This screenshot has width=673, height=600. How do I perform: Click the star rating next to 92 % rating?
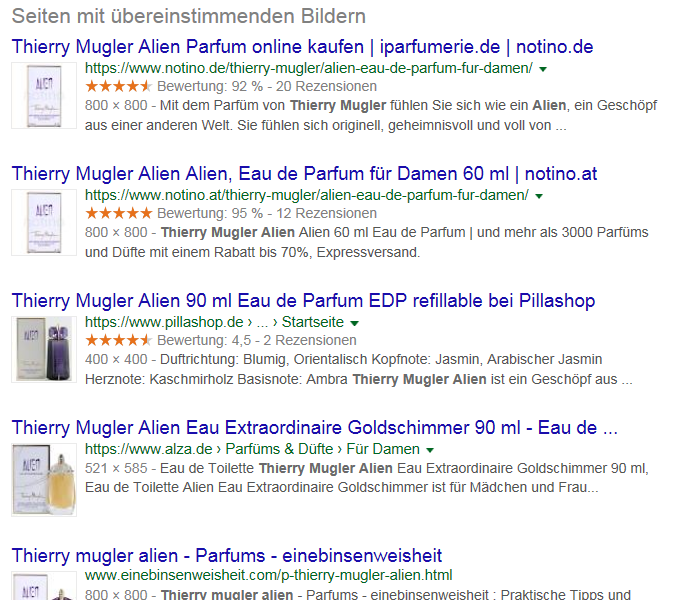coord(119,86)
